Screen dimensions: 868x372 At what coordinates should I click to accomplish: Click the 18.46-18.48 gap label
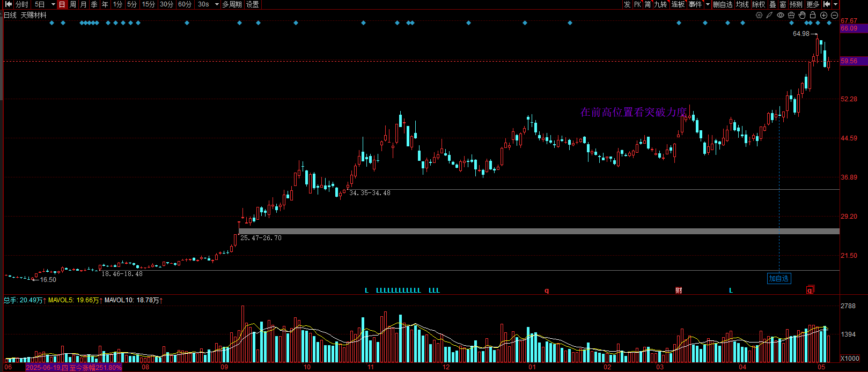(122, 274)
